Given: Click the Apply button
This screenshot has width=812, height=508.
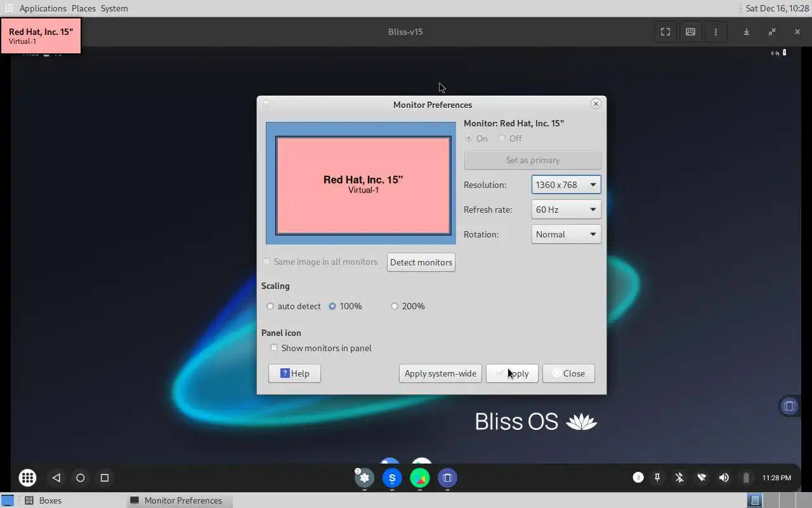Looking at the screenshot, I should click(512, 373).
